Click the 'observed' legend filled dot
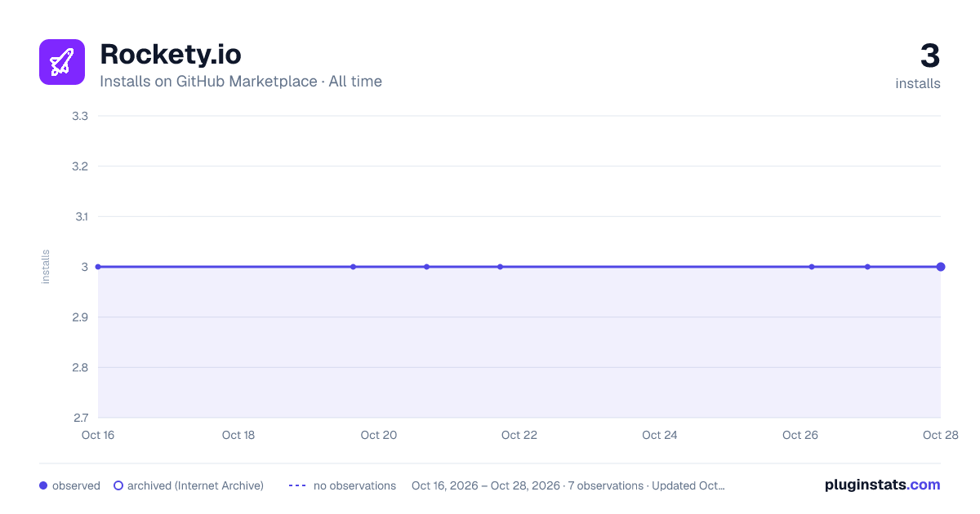The width and height of the screenshot is (980, 514). [43, 485]
